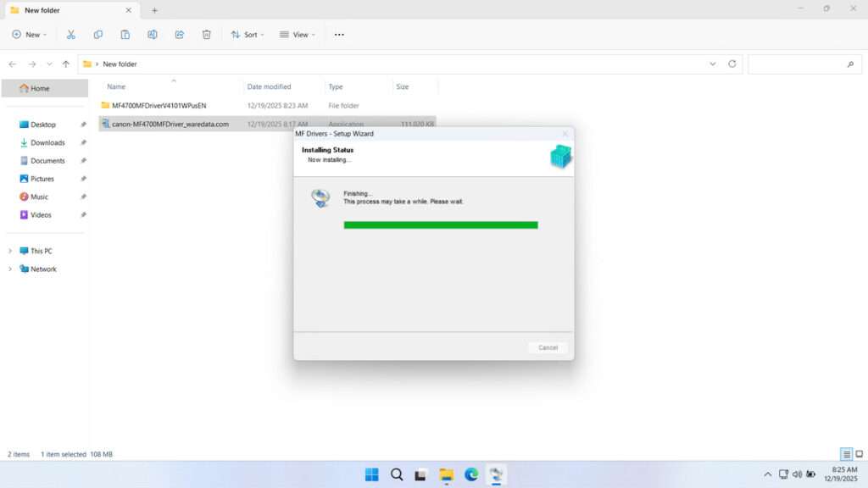Paste from the clipboard

click(x=125, y=34)
